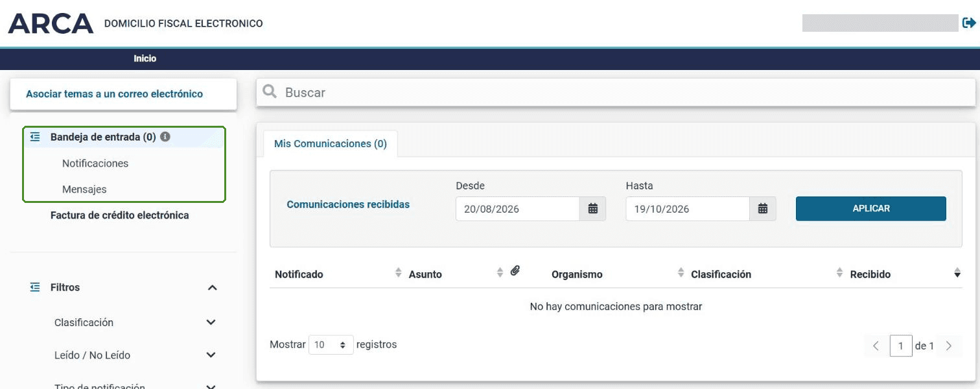Open the Desde date calendar icon
Image resolution: width=980 pixels, height=389 pixels.
[592, 209]
